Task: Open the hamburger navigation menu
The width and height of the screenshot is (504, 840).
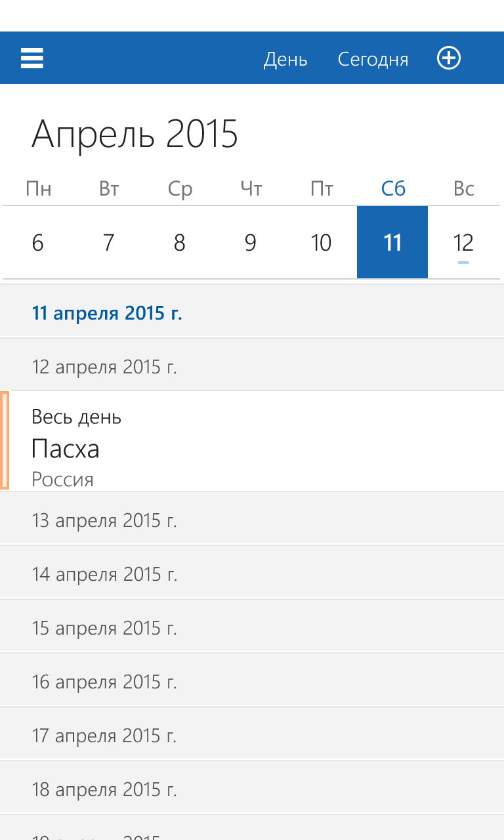Action: tap(32, 58)
